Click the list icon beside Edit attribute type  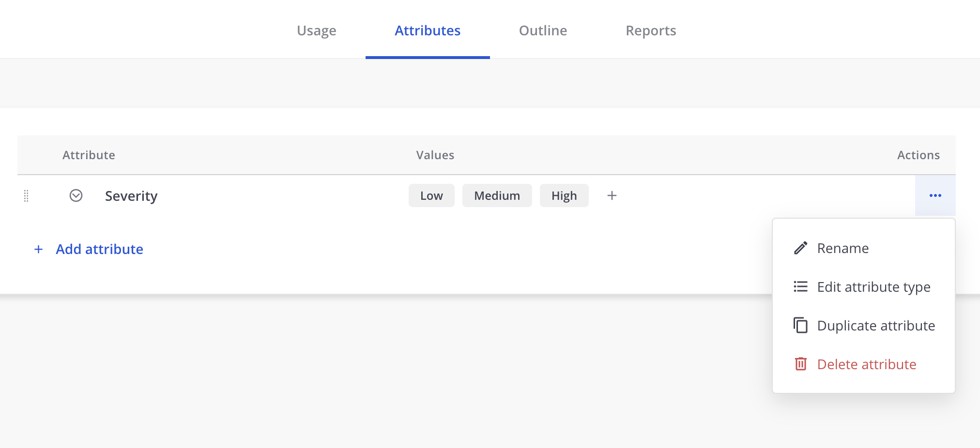coord(801,286)
